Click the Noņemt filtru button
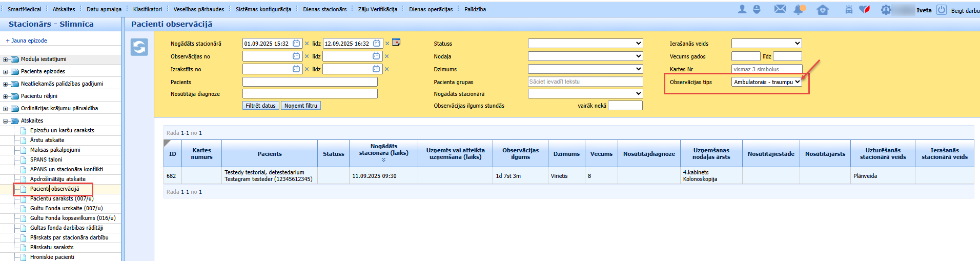Screen dimensions: 980x261 (301, 106)
